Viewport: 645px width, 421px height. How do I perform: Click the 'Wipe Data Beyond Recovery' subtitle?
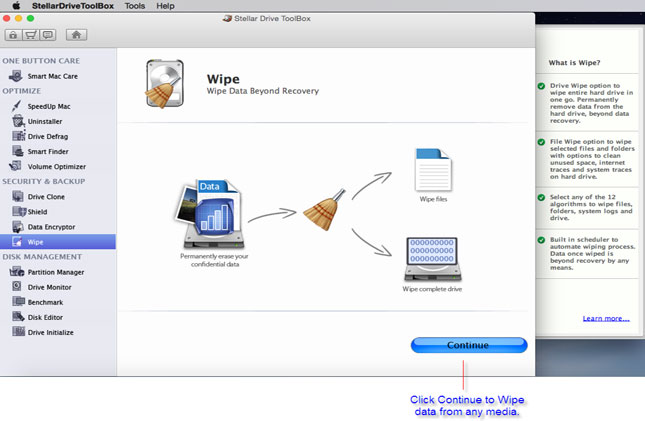[262, 91]
